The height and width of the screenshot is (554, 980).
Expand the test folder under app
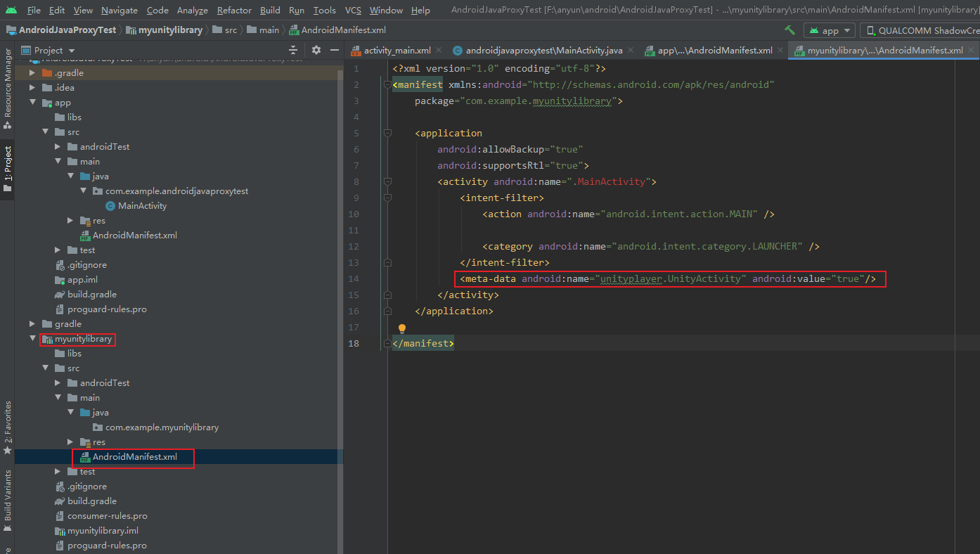[x=58, y=250]
